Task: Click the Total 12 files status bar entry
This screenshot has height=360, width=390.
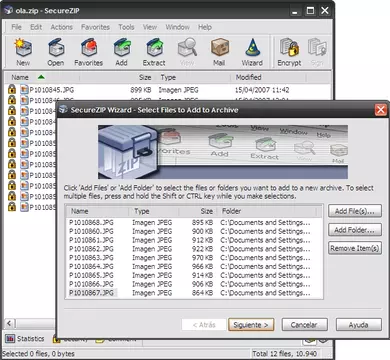Action: point(284,354)
